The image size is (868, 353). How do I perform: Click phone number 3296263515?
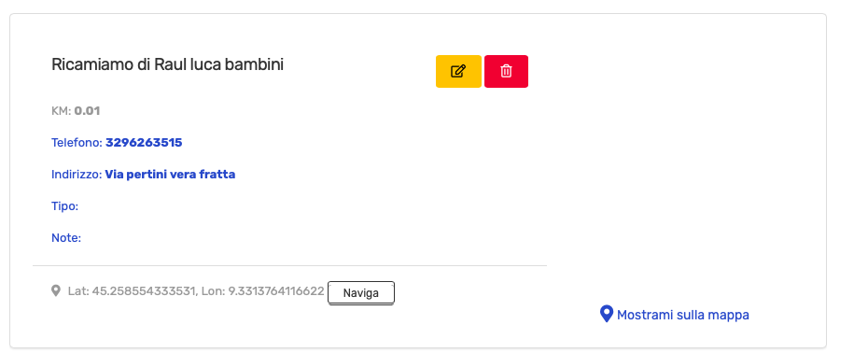(144, 143)
